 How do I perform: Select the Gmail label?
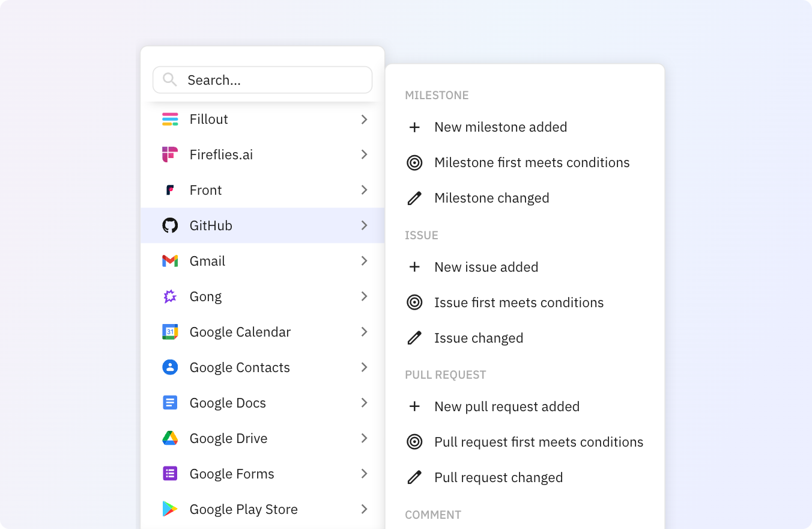click(x=208, y=261)
